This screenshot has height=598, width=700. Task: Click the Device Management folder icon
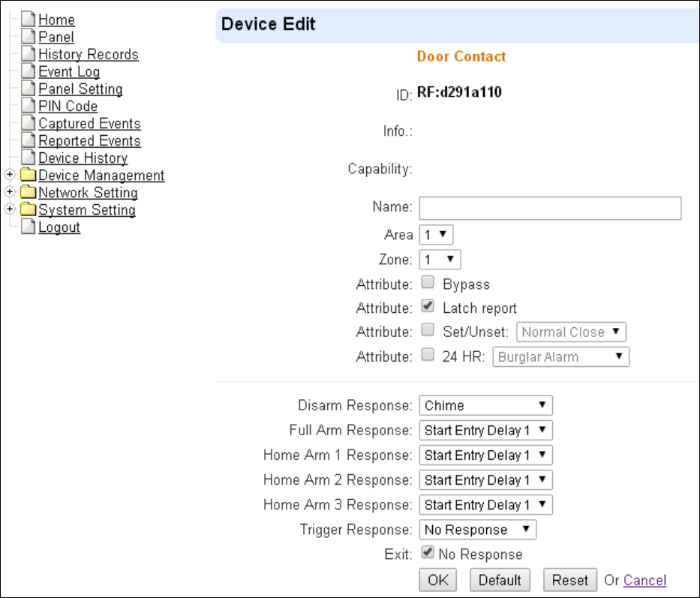[28, 175]
